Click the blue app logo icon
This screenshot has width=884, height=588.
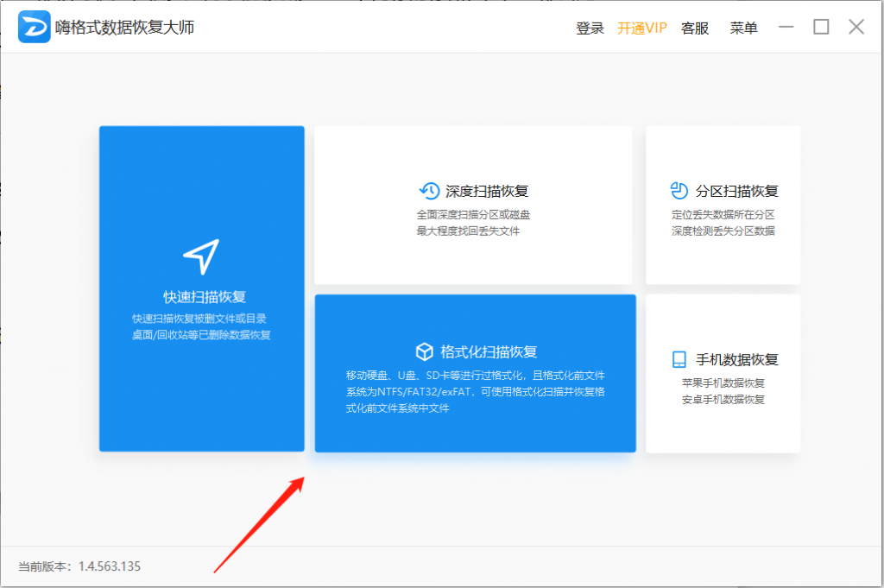pyautogui.click(x=34, y=27)
